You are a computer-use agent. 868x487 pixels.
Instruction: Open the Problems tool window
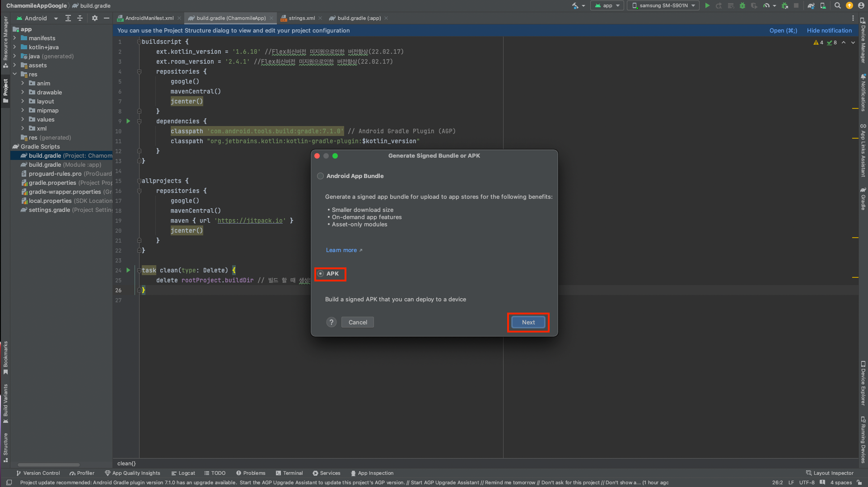pyautogui.click(x=251, y=473)
